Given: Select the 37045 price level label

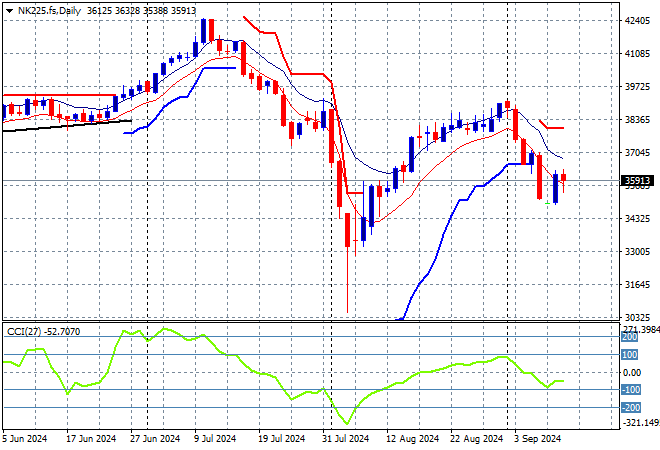Looking at the screenshot, I should [x=637, y=153].
